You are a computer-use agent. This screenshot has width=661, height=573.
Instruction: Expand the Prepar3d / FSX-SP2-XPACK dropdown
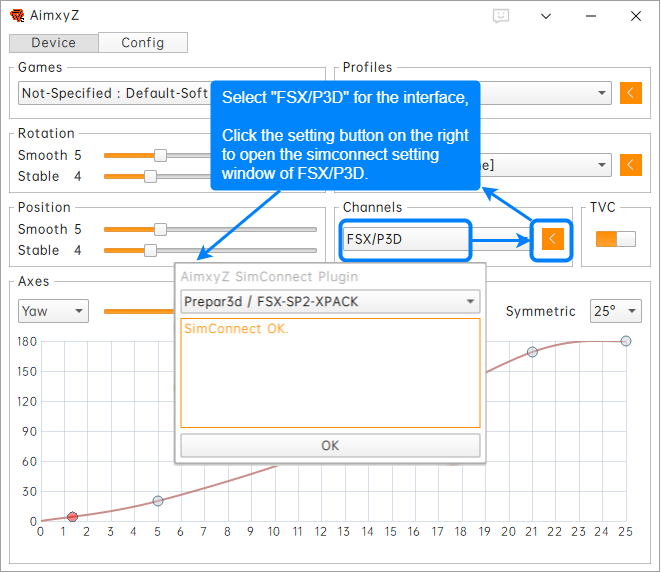pos(330,301)
